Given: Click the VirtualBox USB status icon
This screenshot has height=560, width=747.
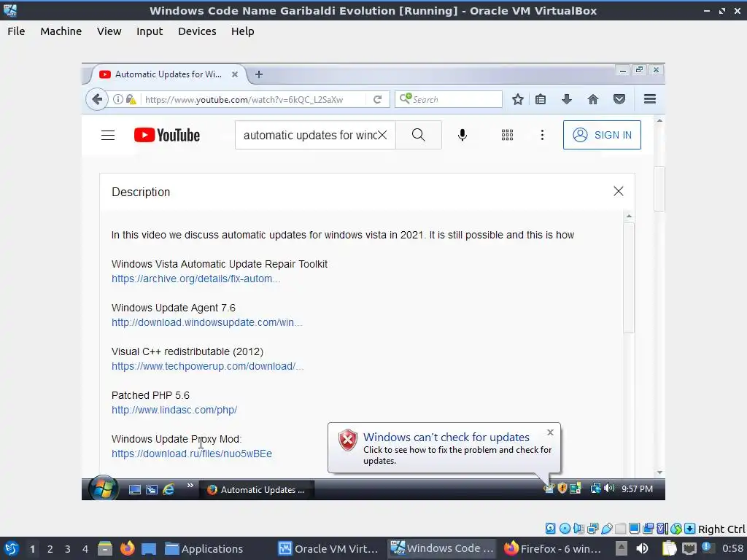Looking at the screenshot, I should point(606,529).
